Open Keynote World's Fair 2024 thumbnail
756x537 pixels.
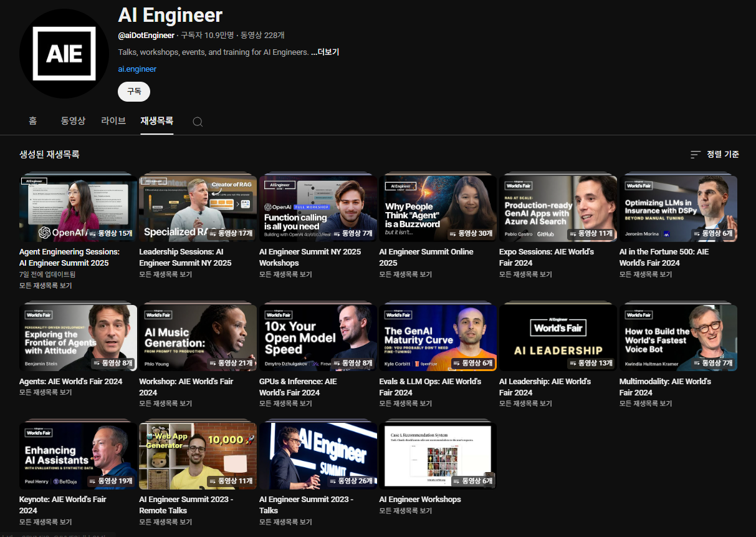(x=78, y=457)
